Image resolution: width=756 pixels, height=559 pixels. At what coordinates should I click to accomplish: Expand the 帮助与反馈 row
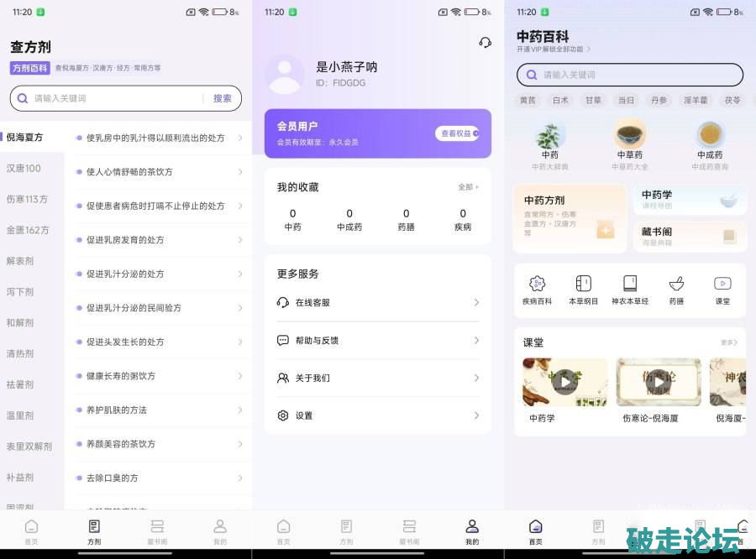point(377,340)
